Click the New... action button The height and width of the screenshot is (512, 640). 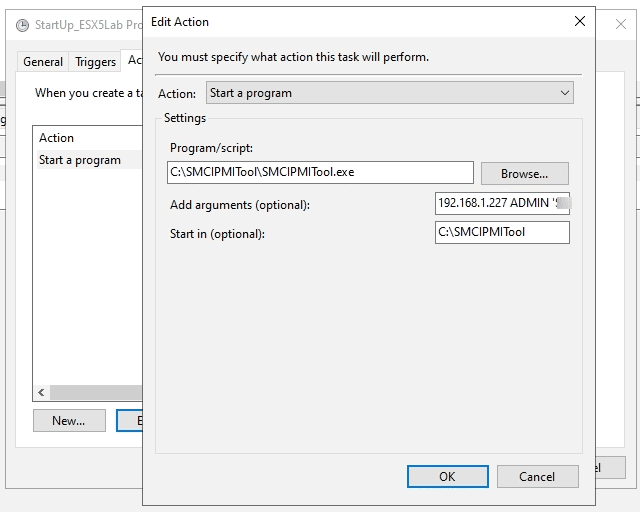(69, 421)
